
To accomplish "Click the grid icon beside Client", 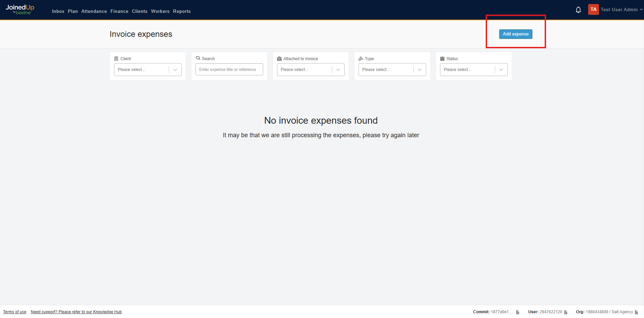I will 116,58.
